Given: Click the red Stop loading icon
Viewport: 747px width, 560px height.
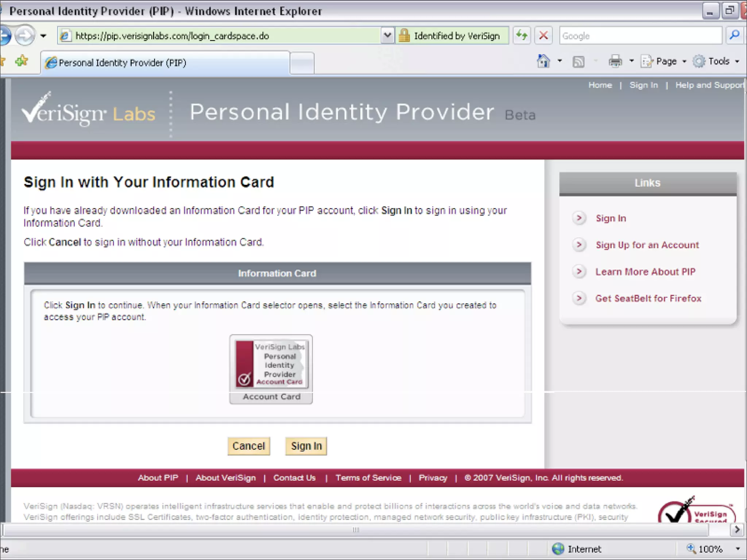Looking at the screenshot, I should 543,36.
